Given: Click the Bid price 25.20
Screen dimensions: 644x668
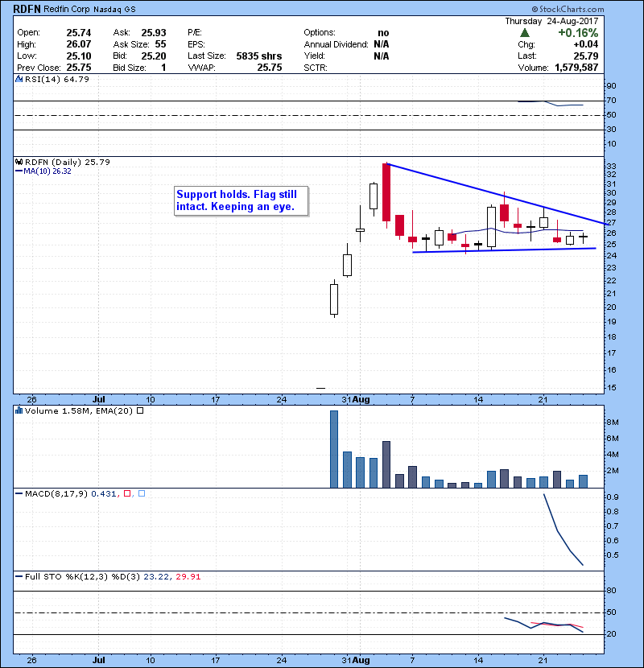Looking at the screenshot, I should (x=154, y=56).
